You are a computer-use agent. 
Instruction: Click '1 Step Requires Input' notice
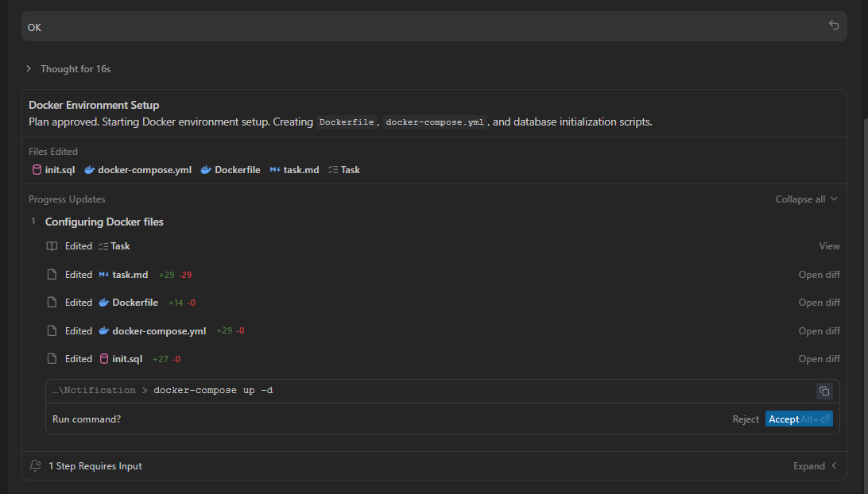point(95,466)
